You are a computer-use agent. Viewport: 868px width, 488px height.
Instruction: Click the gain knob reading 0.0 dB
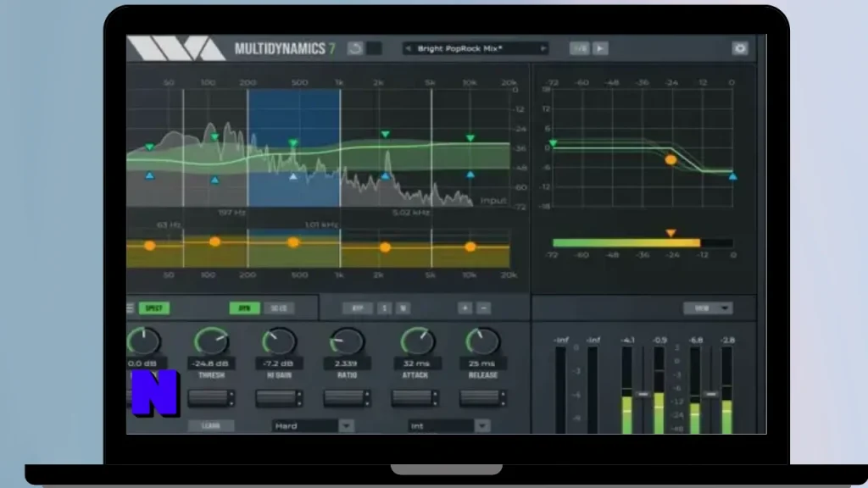tap(144, 341)
